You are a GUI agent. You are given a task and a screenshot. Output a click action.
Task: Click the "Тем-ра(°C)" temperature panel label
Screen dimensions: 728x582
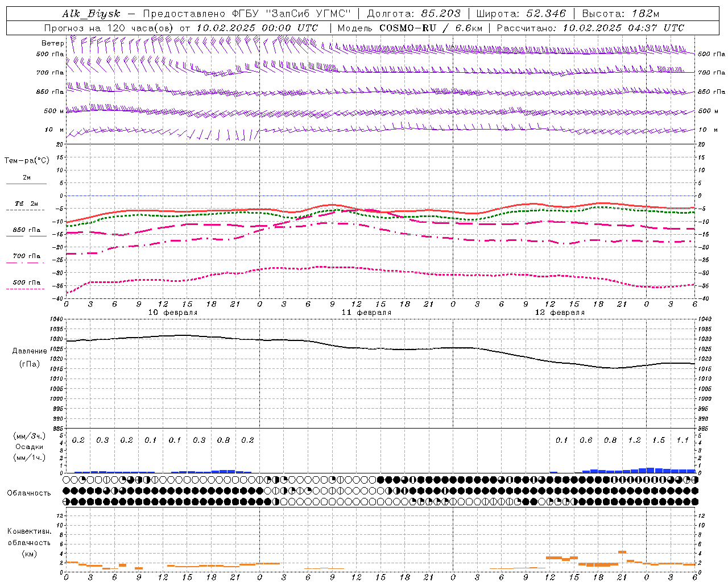pos(27,161)
